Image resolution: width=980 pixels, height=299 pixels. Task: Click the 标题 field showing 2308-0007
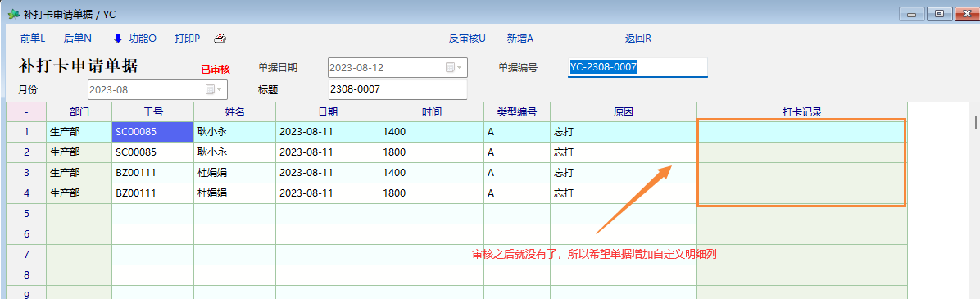click(397, 89)
